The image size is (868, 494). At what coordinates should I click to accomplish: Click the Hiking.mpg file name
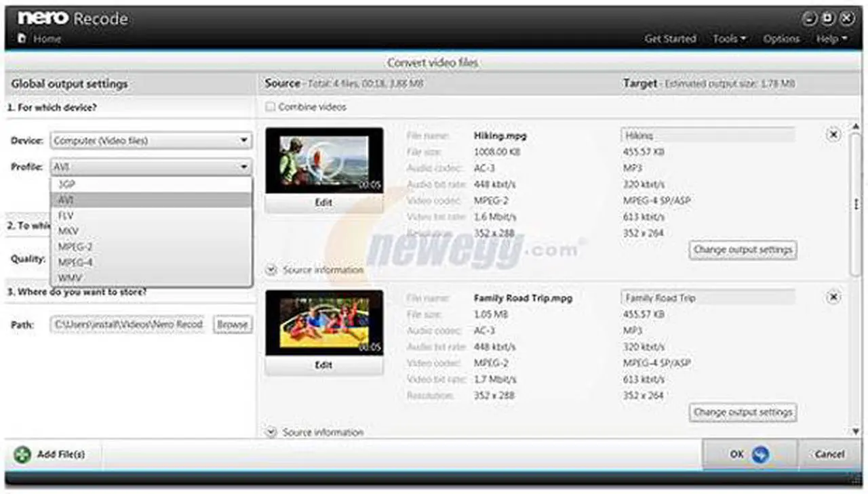click(500, 136)
